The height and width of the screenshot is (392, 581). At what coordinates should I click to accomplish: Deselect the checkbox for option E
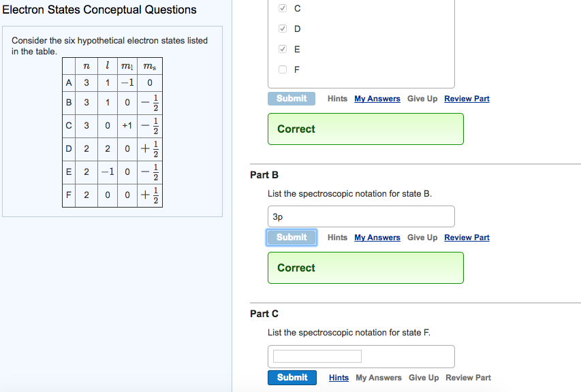click(x=283, y=49)
